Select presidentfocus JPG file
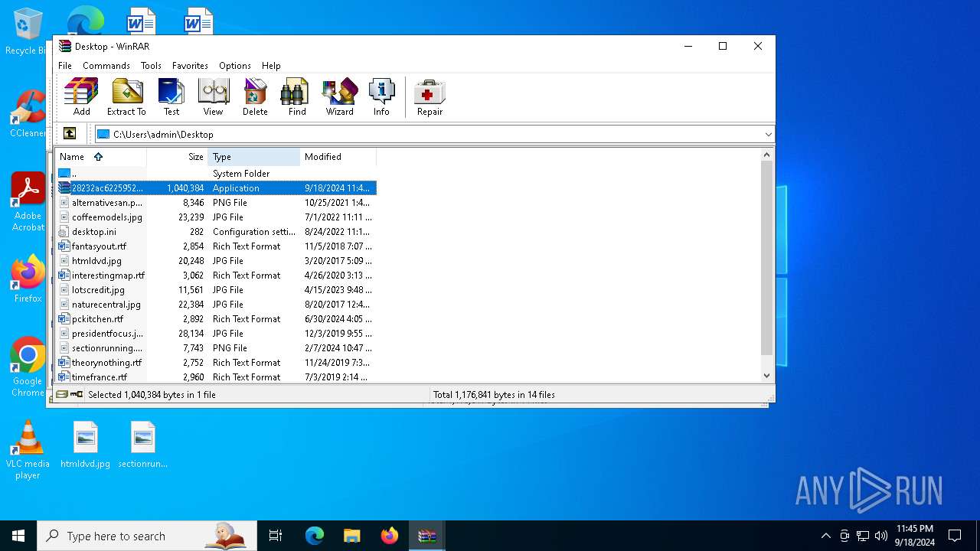980x551 pixels. pos(216,334)
